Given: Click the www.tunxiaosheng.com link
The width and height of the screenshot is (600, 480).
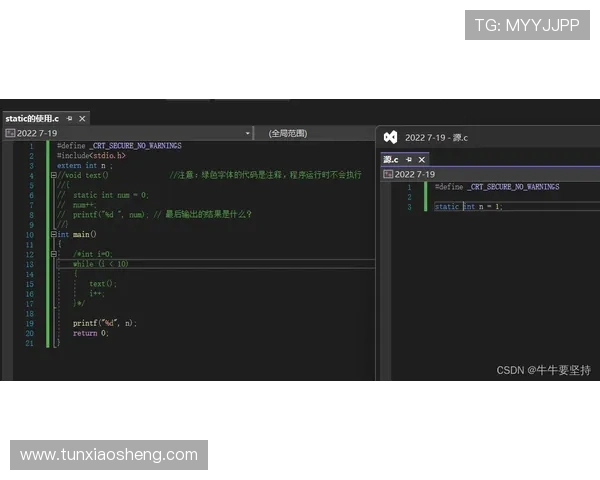Looking at the screenshot, I should coord(108,455).
